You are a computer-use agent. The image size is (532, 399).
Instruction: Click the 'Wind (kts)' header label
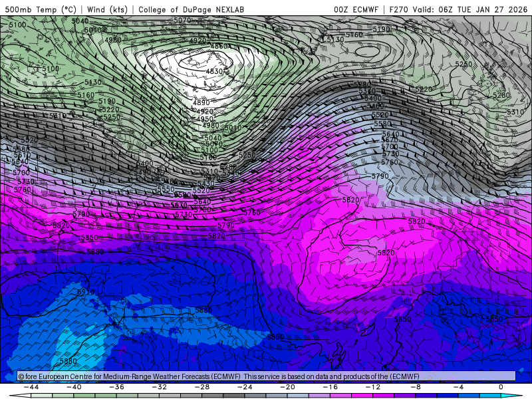click(107, 9)
